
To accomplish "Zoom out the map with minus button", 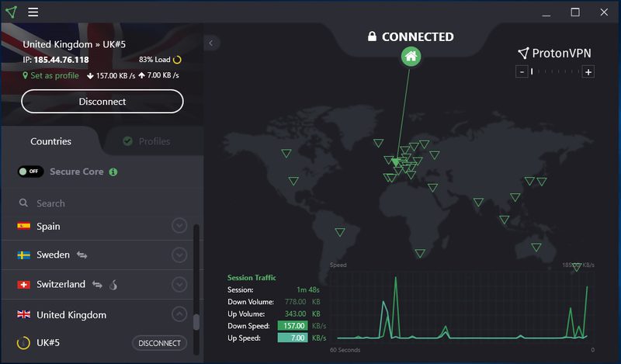I will 522,72.
